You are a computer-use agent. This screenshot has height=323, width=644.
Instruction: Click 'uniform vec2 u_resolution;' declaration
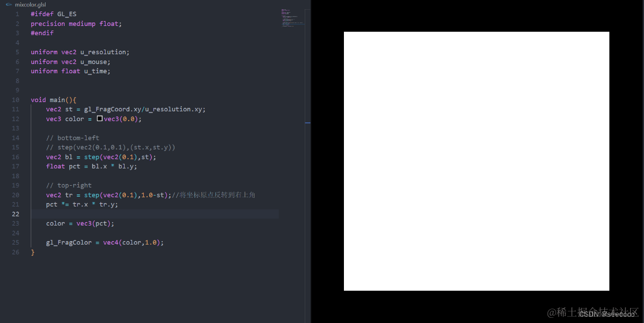[80, 52]
